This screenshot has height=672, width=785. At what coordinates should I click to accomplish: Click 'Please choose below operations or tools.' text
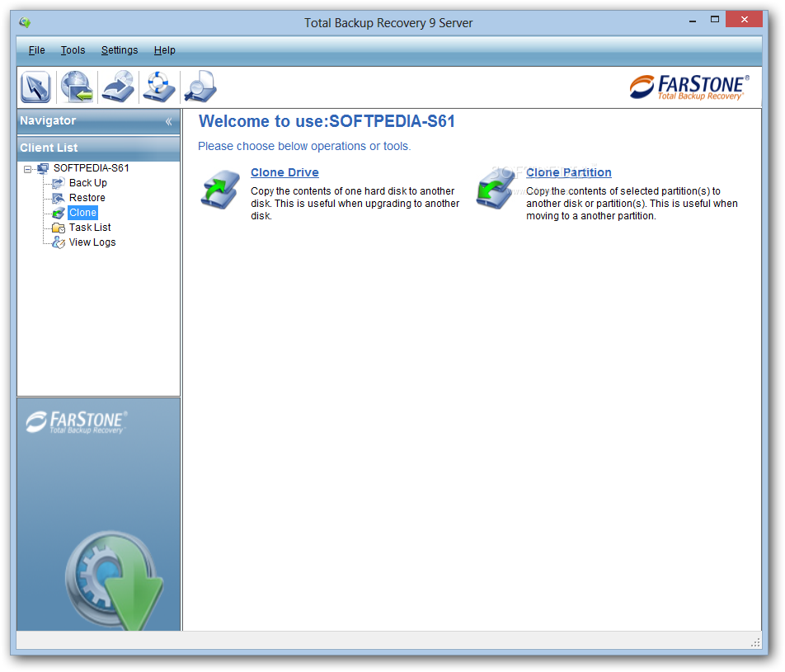pyautogui.click(x=304, y=146)
